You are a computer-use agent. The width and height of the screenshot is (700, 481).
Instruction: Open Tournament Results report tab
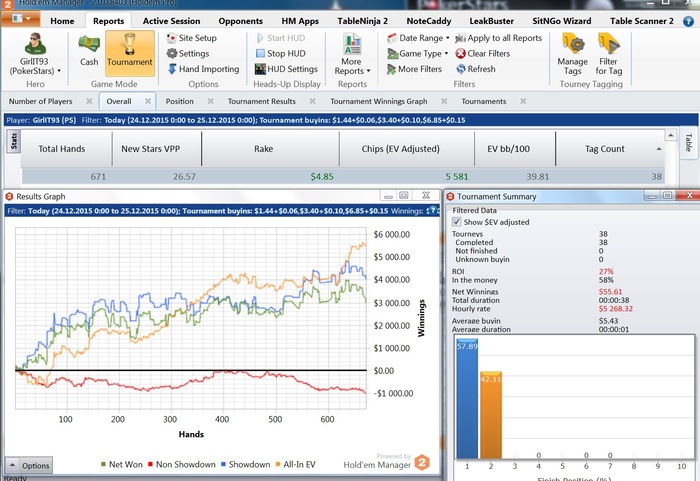[262, 101]
